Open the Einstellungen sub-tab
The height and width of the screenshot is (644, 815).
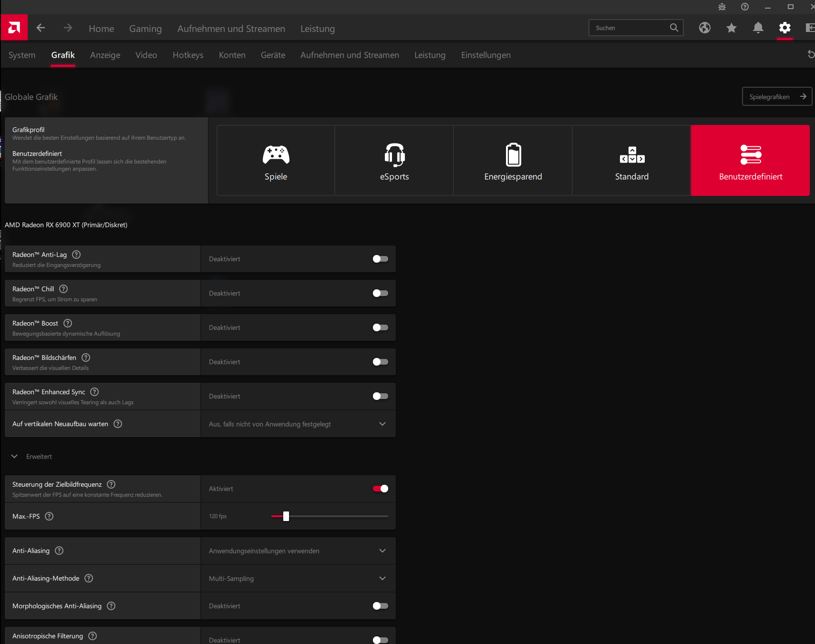[x=485, y=55]
